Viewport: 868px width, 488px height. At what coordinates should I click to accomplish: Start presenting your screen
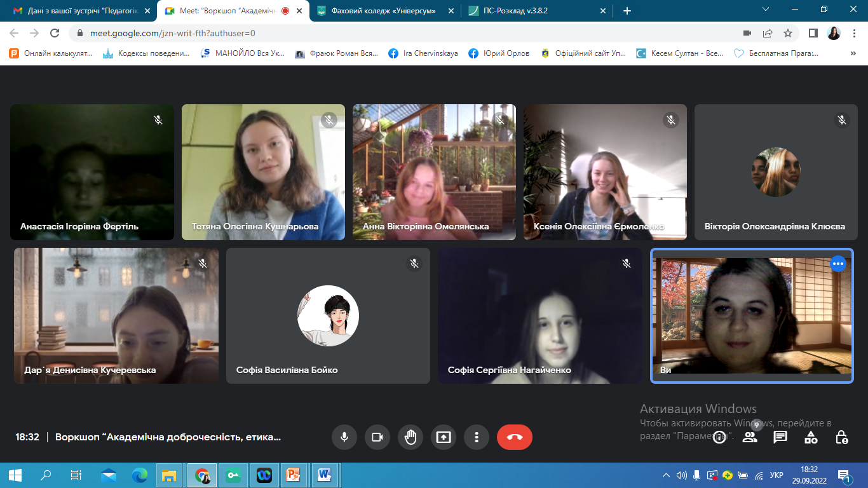point(444,437)
